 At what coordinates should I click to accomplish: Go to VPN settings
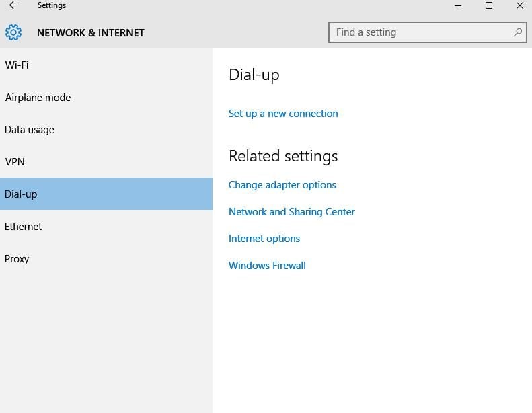pos(106,162)
